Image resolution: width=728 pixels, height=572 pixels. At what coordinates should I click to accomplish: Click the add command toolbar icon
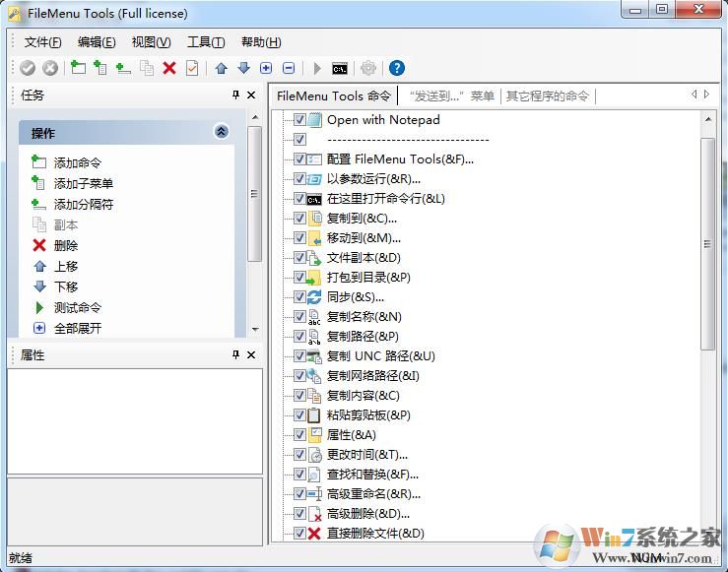(x=78, y=68)
